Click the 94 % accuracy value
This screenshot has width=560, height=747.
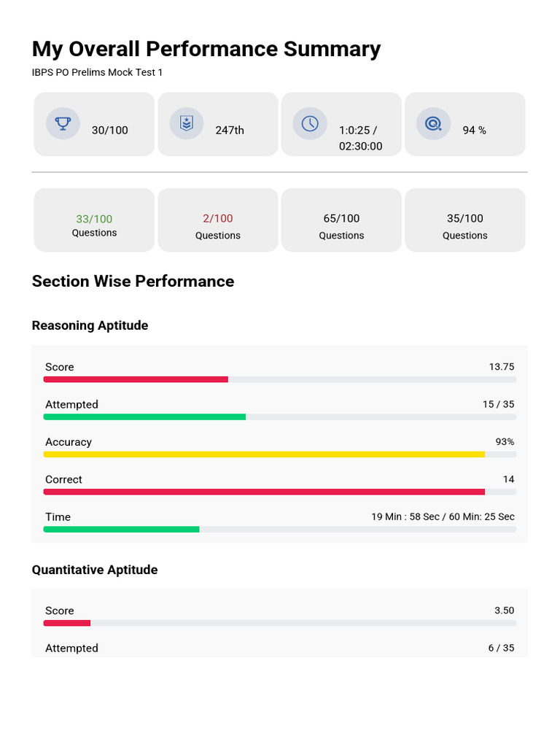click(x=474, y=130)
